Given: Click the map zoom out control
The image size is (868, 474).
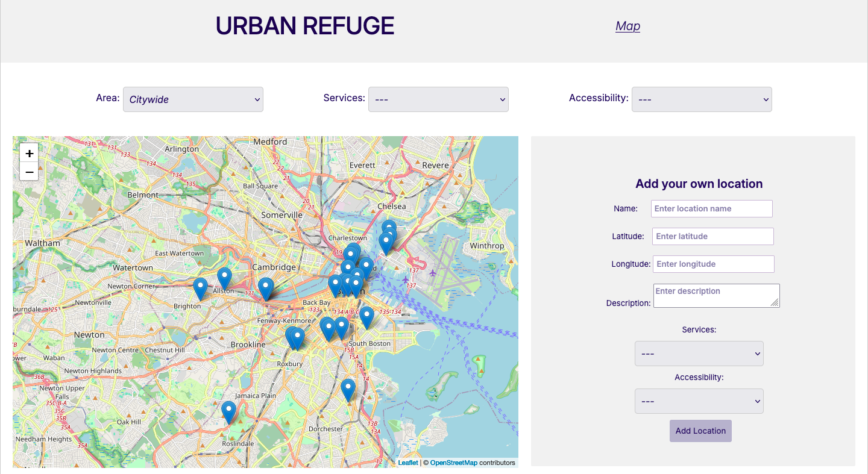Looking at the screenshot, I should [29, 172].
